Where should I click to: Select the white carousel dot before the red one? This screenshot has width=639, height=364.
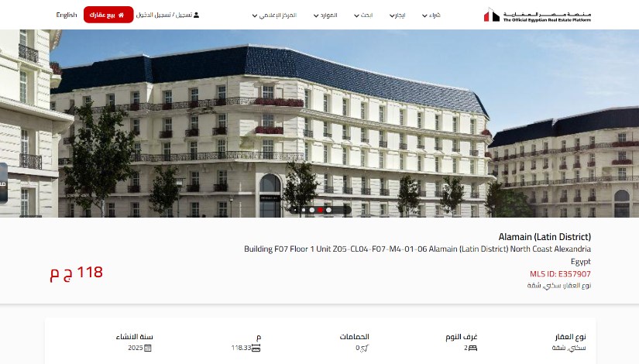[312, 211]
